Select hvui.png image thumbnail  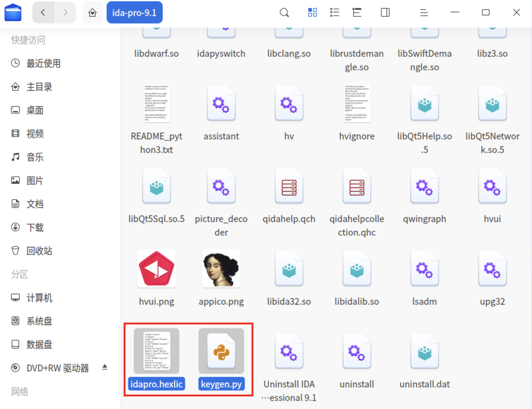click(x=157, y=269)
